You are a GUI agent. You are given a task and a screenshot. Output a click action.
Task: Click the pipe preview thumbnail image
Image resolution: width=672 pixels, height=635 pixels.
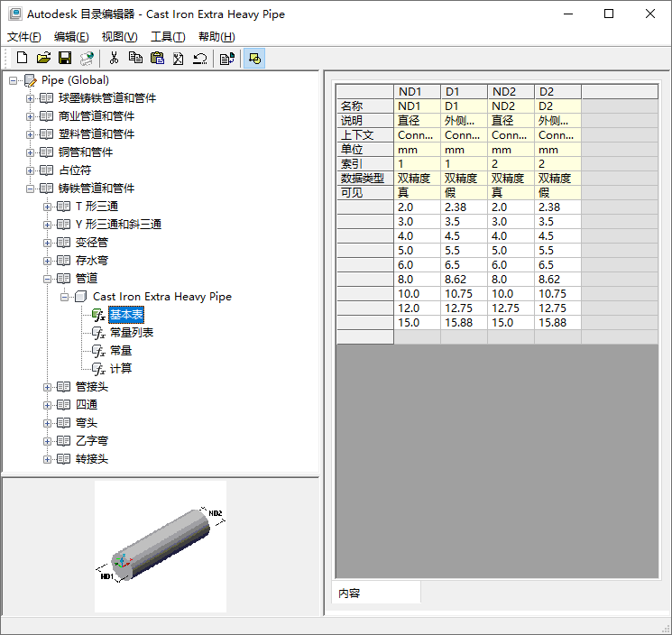pos(161,547)
